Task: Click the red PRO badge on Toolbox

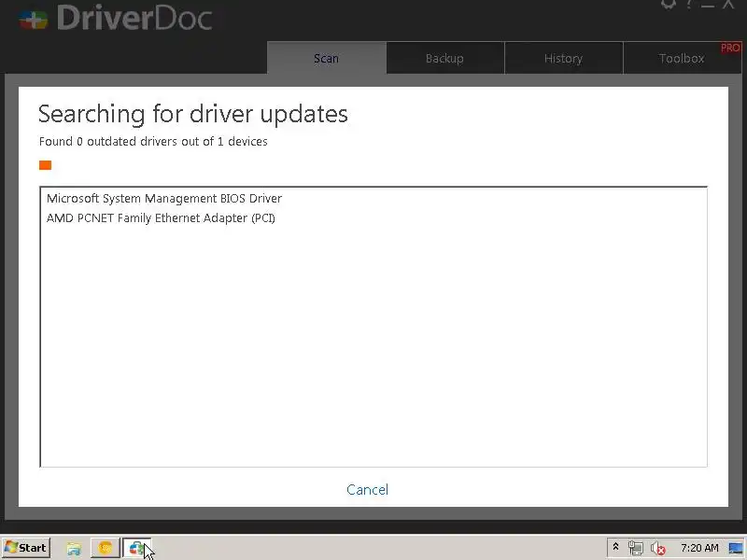Action: click(730, 48)
